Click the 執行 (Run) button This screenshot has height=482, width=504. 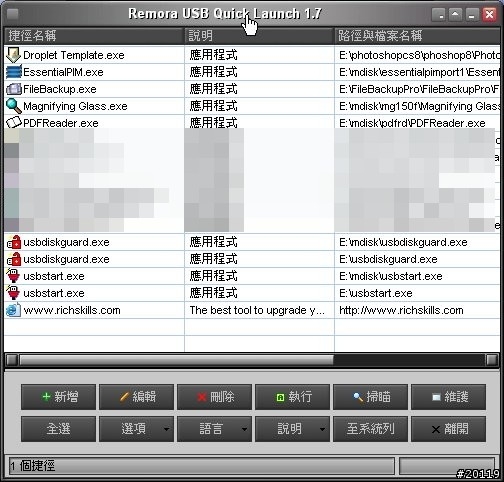[x=292, y=397]
